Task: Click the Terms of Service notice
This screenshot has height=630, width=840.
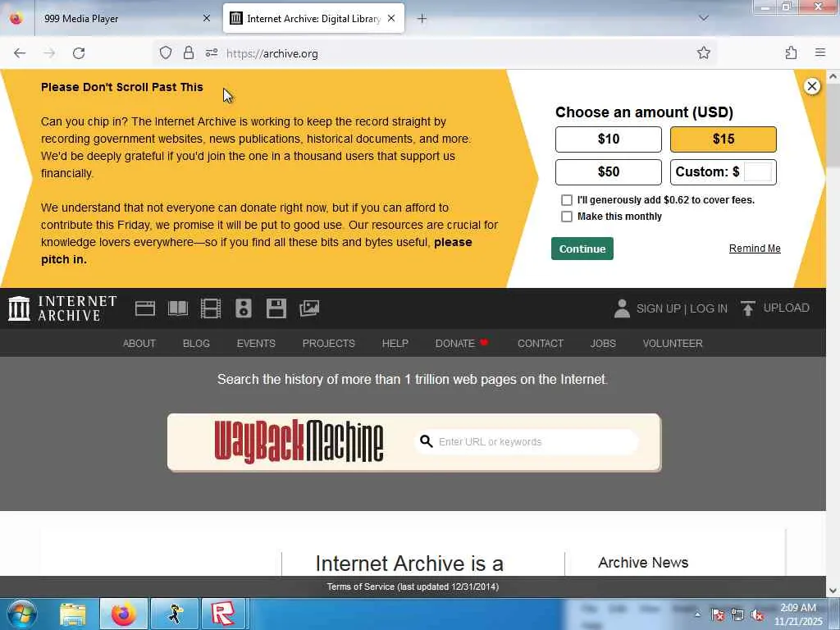Action: point(413,587)
